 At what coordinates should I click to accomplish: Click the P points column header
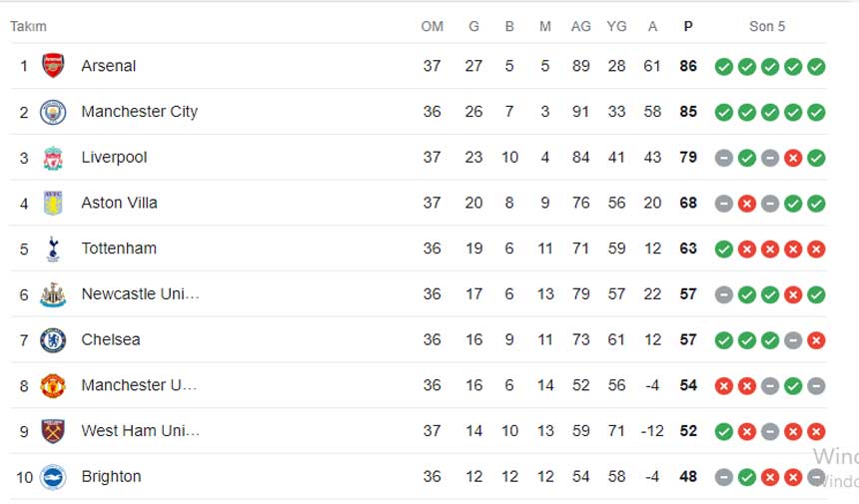(688, 26)
